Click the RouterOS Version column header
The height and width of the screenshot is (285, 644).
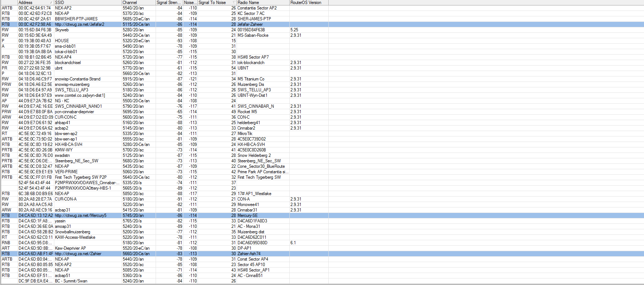tap(308, 3)
